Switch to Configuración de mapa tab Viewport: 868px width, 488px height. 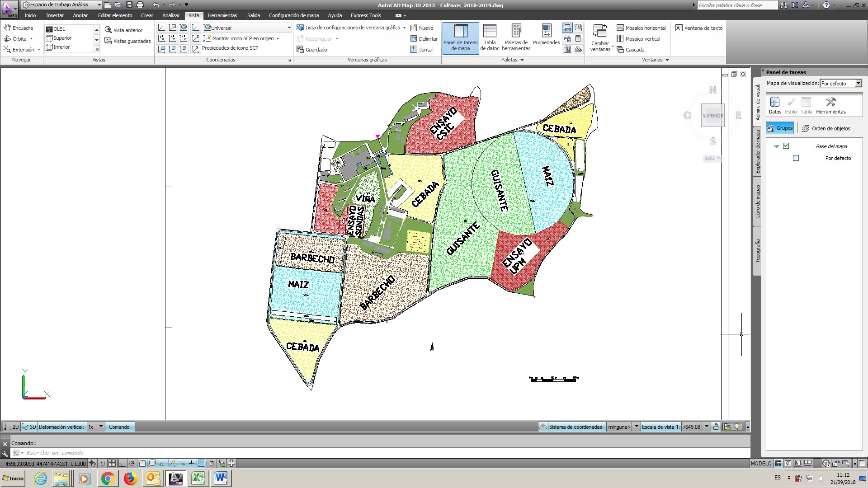point(294,15)
